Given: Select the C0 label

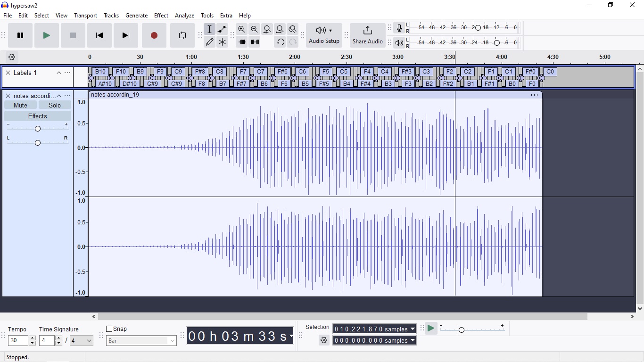Looking at the screenshot, I should pyautogui.click(x=550, y=72).
